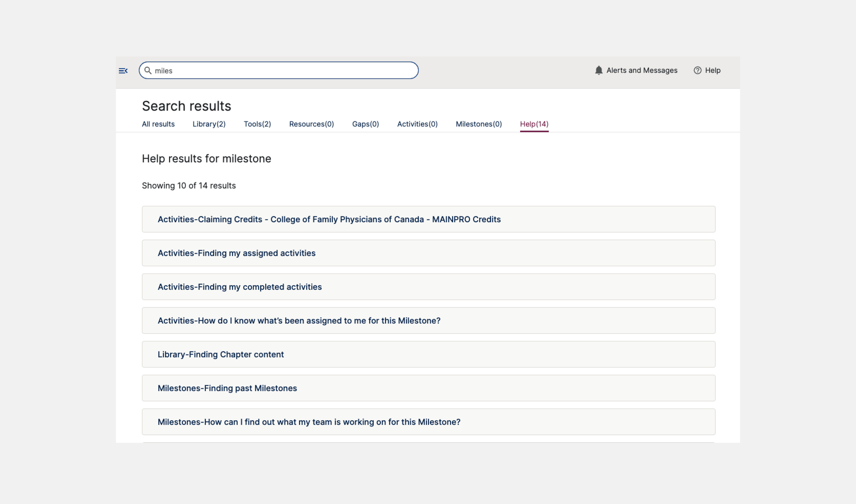
Task: Expand Activities-Finding my completed activities
Action: 239,287
